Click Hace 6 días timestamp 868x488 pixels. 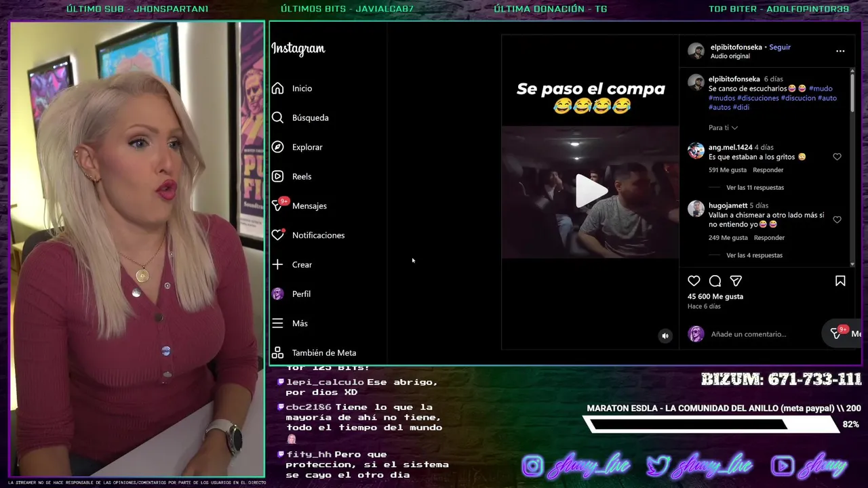coord(704,306)
